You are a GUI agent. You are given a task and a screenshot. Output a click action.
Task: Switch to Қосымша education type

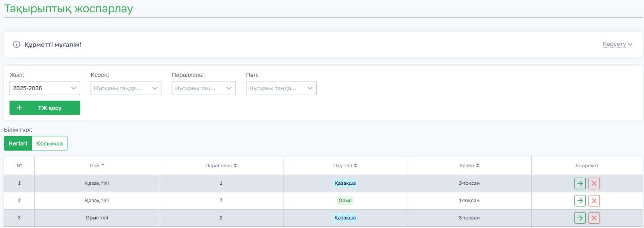click(x=49, y=143)
